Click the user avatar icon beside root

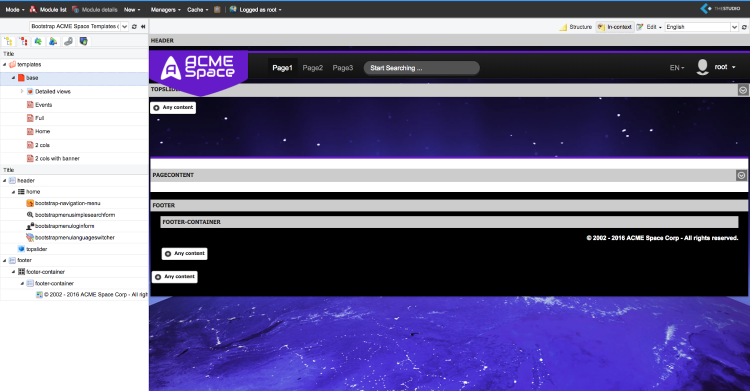pyautogui.click(x=703, y=67)
